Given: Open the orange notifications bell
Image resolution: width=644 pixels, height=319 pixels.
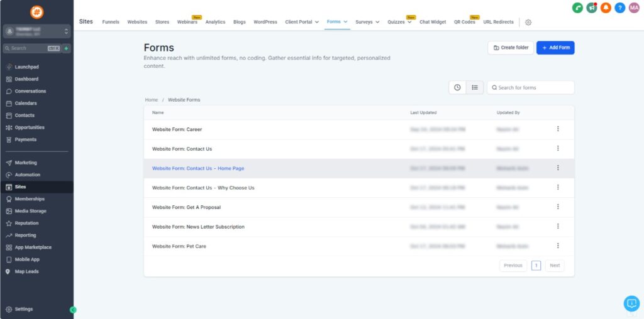Looking at the screenshot, I should click(x=606, y=8).
